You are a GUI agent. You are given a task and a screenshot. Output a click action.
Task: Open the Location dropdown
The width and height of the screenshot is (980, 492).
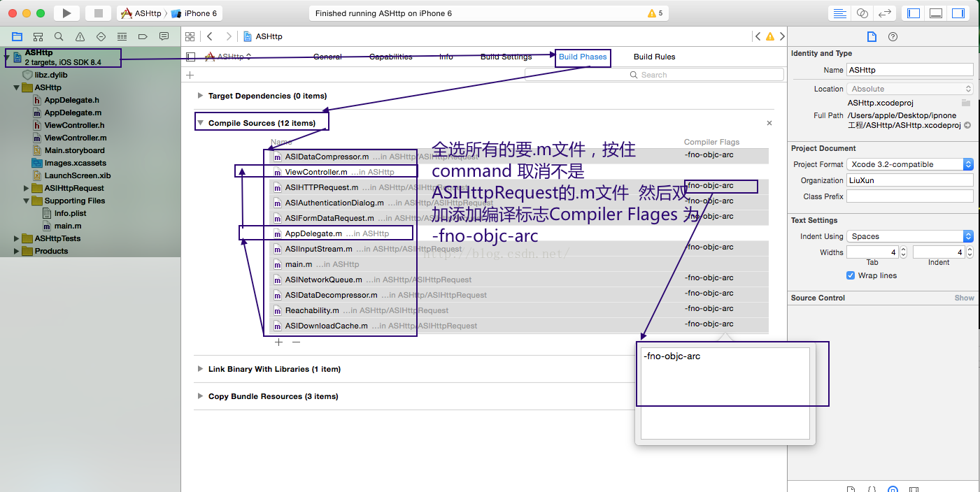[x=910, y=89]
